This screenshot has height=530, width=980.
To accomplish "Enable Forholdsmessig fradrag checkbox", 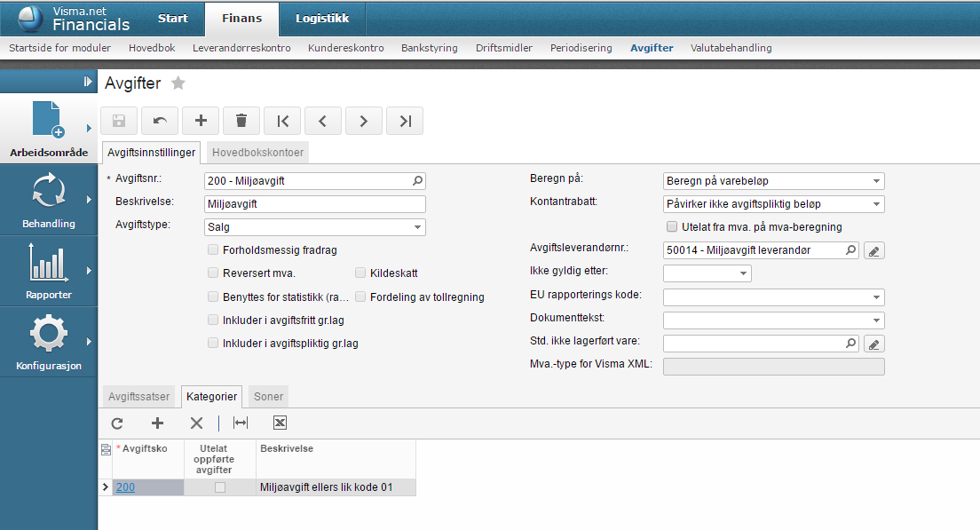I will (213, 250).
